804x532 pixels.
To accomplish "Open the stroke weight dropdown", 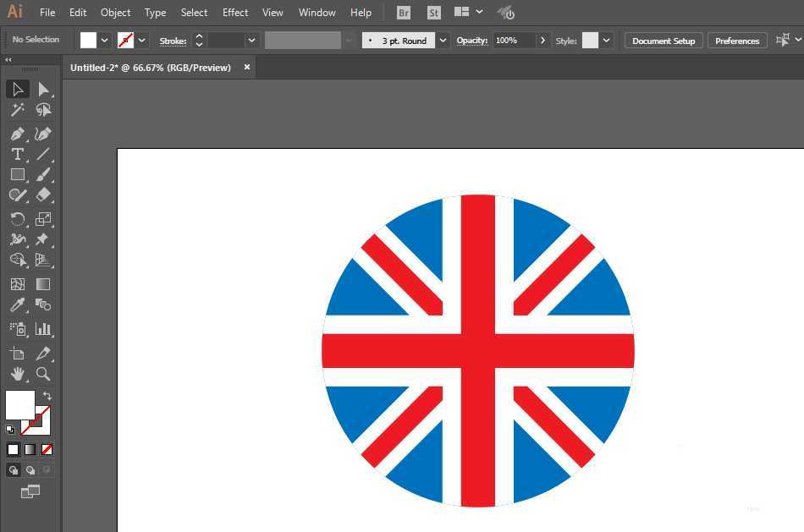I will click(x=251, y=41).
